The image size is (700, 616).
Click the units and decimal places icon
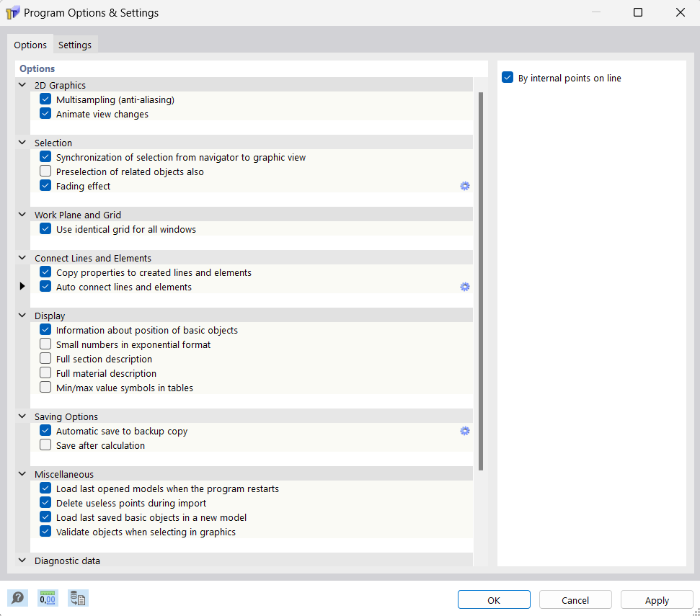click(x=48, y=598)
